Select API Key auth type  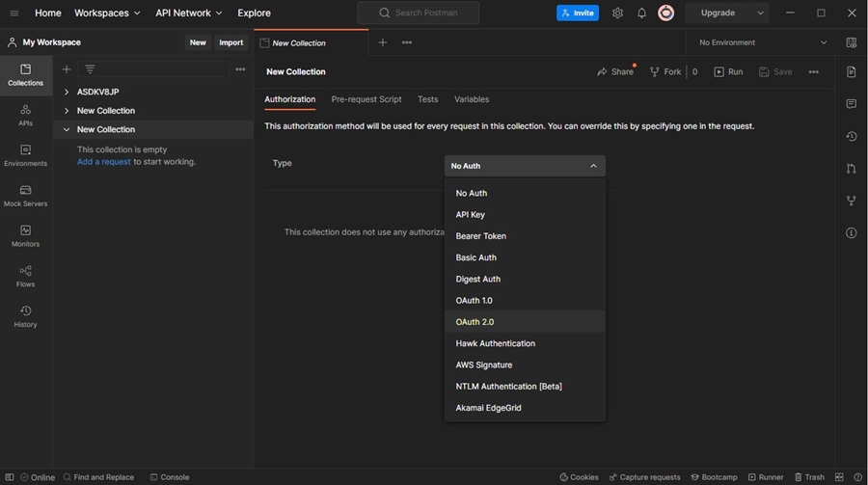pyautogui.click(x=525, y=215)
